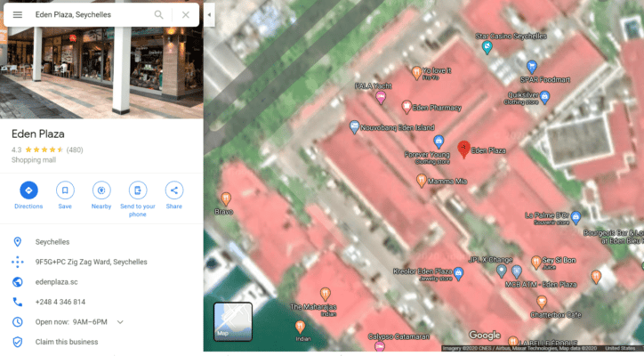Switch to Map view thumbnail
Image resolution: width=644 pixels, height=356 pixels.
[x=233, y=322]
